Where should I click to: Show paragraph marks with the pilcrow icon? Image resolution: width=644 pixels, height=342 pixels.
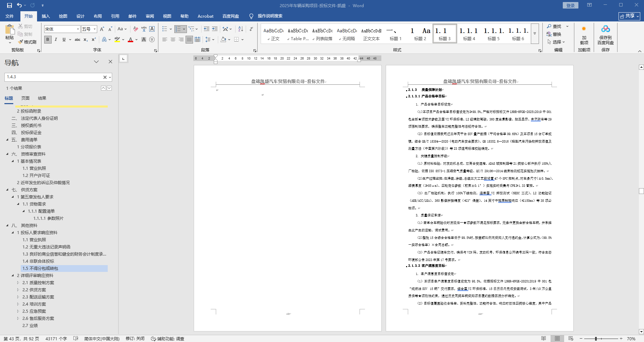(251, 29)
